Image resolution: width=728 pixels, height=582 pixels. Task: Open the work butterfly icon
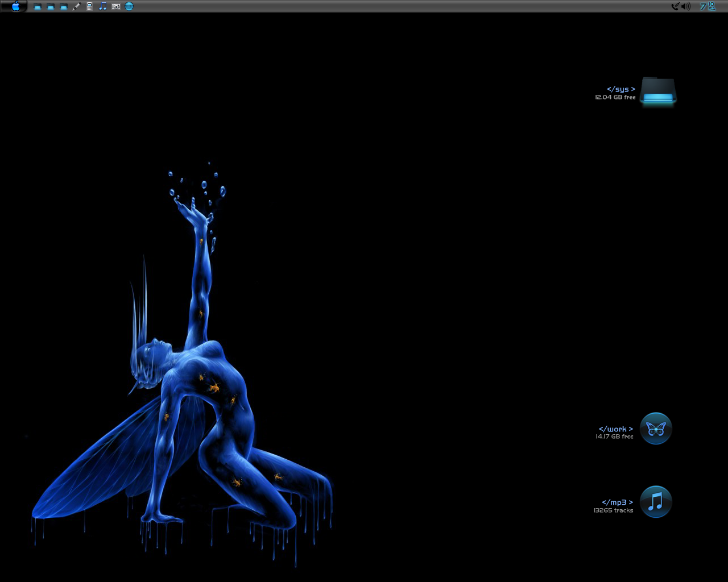[656, 429]
